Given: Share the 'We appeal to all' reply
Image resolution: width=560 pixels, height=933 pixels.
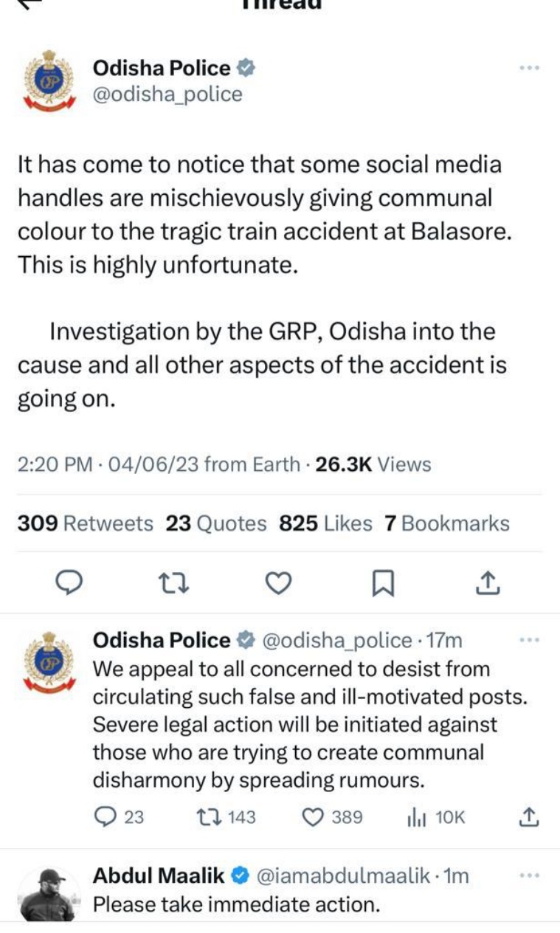Looking at the screenshot, I should tap(529, 817).
